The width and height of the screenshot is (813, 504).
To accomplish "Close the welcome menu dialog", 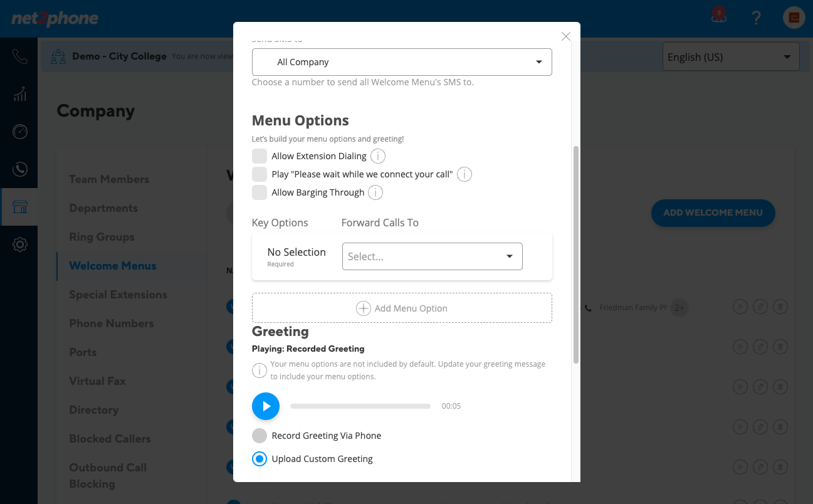I will point(566,36).
